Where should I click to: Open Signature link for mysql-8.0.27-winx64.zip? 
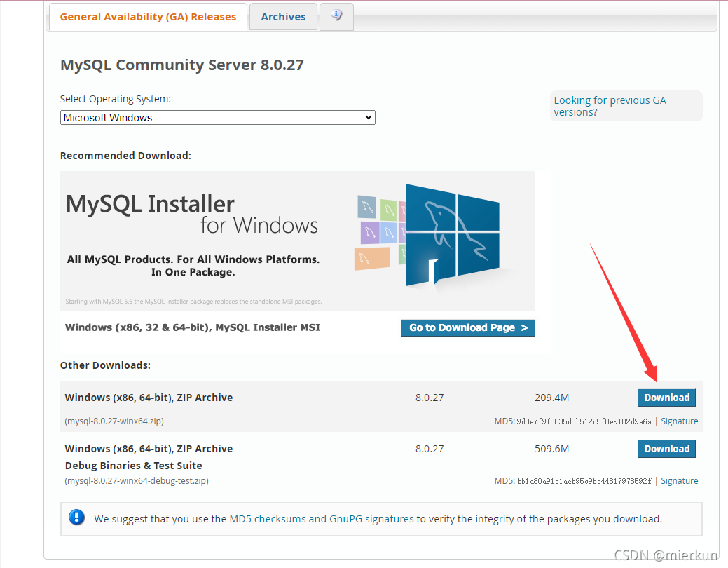click(x=679, y=421)
